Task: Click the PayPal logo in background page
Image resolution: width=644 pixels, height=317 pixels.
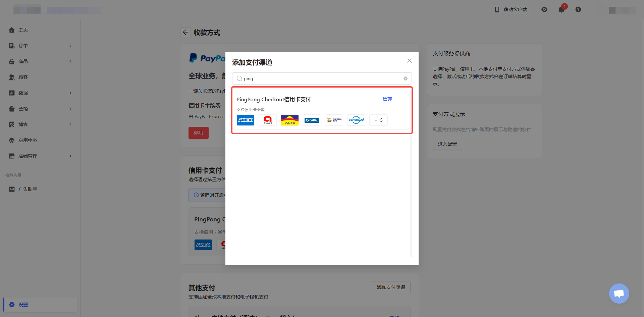Action: point(207,58)
